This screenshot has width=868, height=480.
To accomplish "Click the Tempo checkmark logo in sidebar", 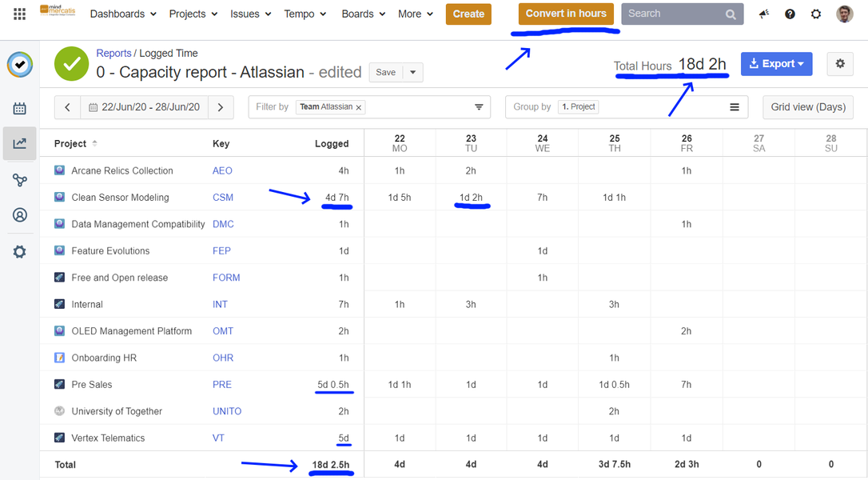I will pyautogui.click(x=20, y=65).
